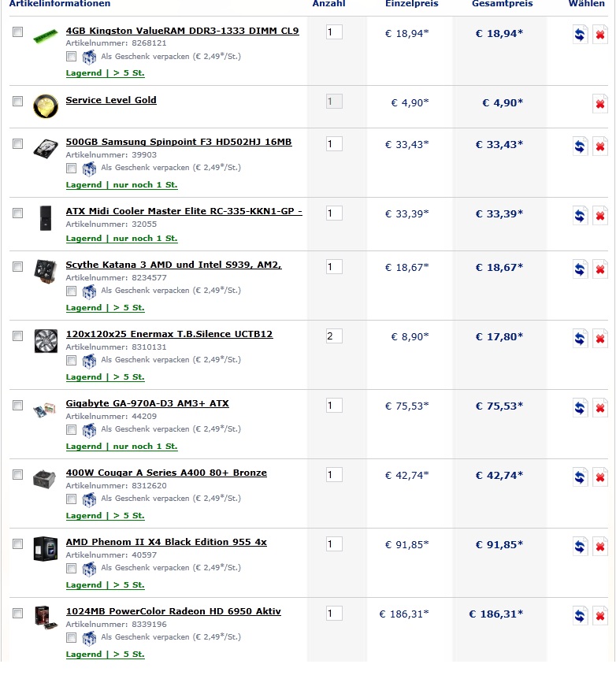Image resolution: width=616 pixels, height=690 pixels.
Task: Remove Service Level Gold with red X
Action: tap(599, 104)
